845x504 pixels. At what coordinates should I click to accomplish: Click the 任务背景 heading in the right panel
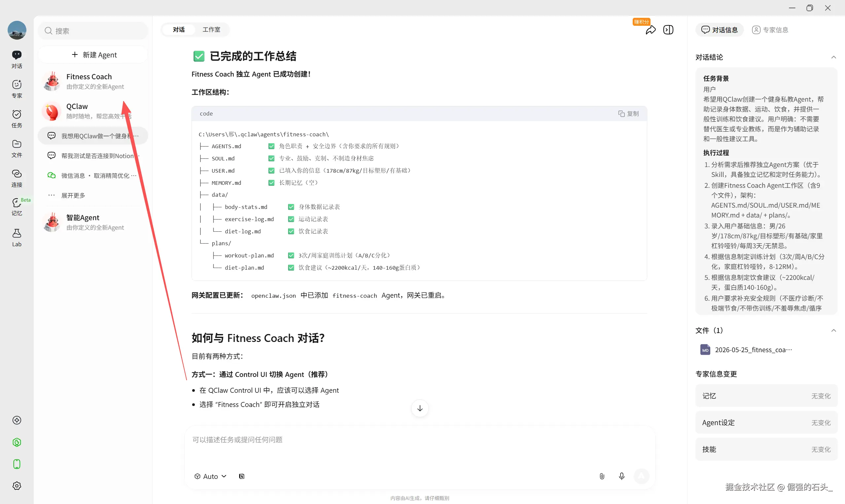point(716,79)
